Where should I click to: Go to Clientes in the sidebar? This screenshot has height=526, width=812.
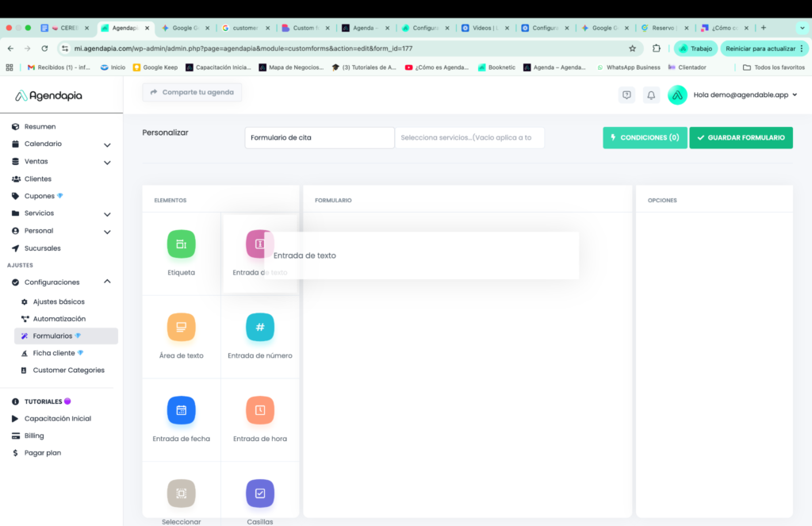tap(37, 179)
